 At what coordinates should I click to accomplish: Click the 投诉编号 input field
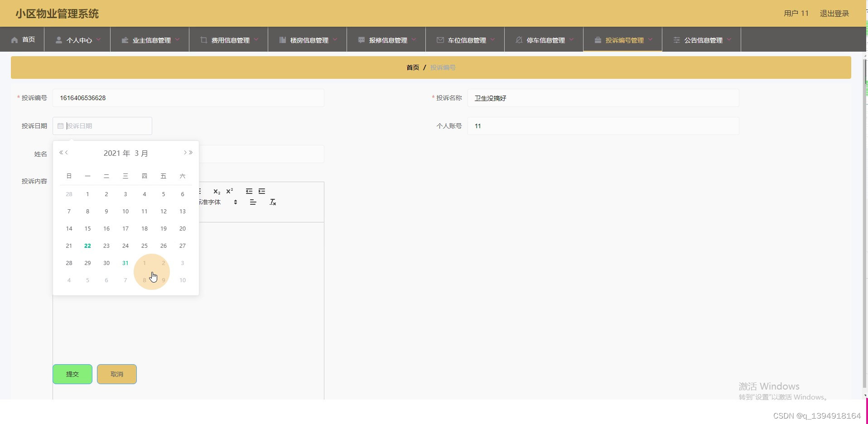(x=188, y=98)
